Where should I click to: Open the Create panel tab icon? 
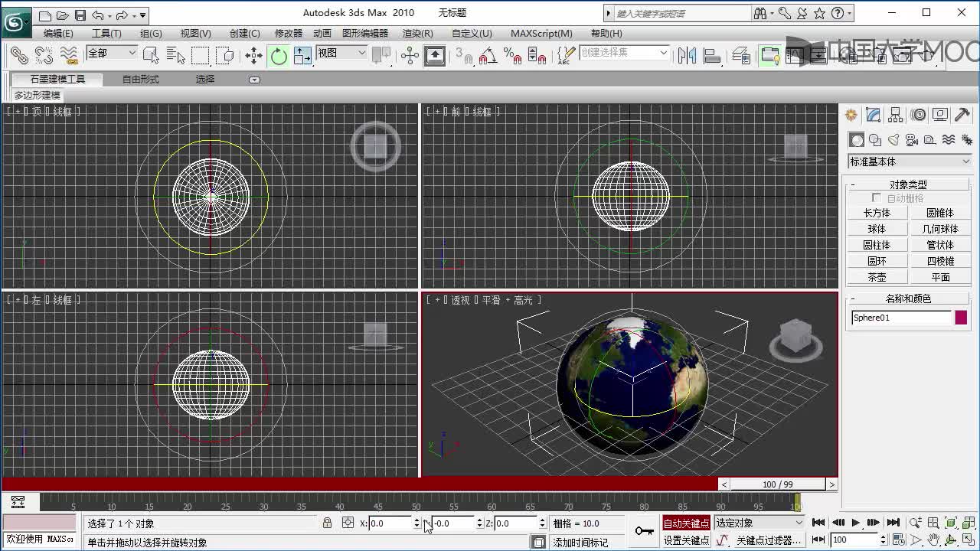pos(851,115)
